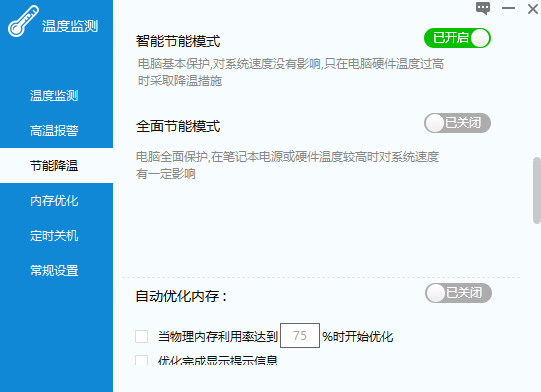Click the thermometer logo icon

[x=23, y=21]
